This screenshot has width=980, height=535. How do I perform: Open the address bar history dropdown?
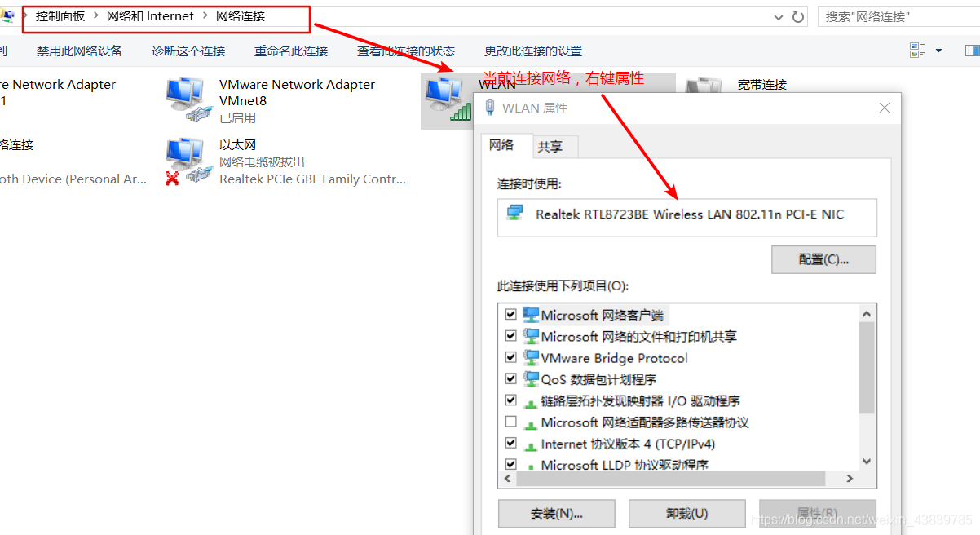(x=779, y=16)
